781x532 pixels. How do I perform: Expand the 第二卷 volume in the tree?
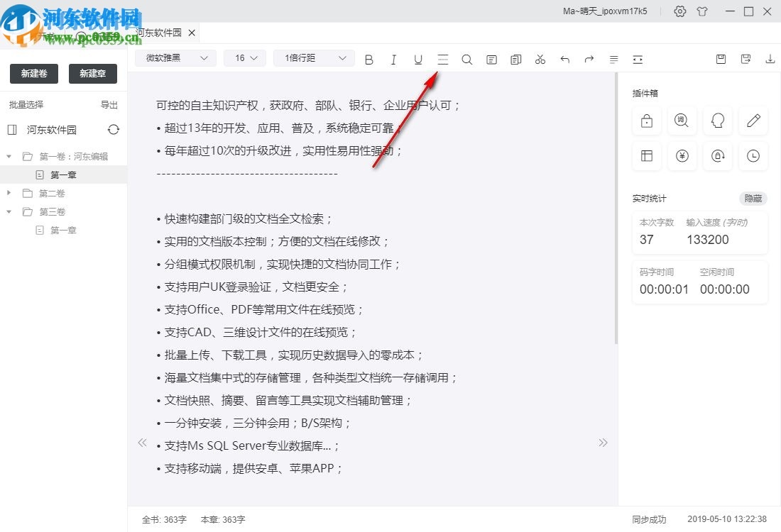point(9,192)
